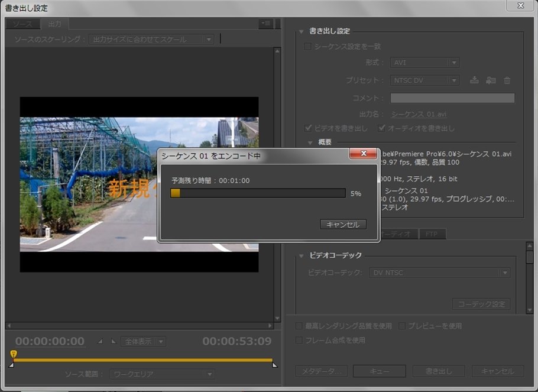Click the encoding progress bar

[258, 193]
